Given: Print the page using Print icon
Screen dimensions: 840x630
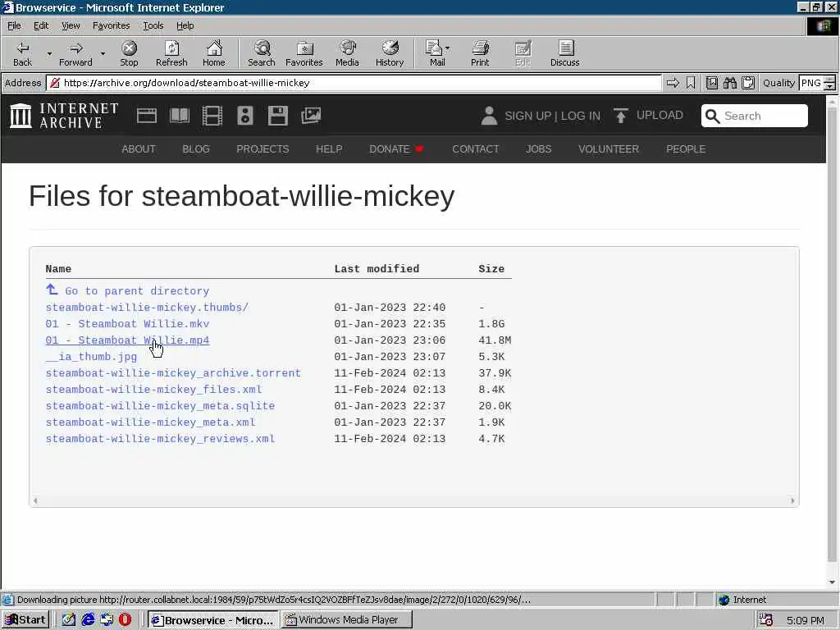Looking at the screenshot, I should pos(480,53).
